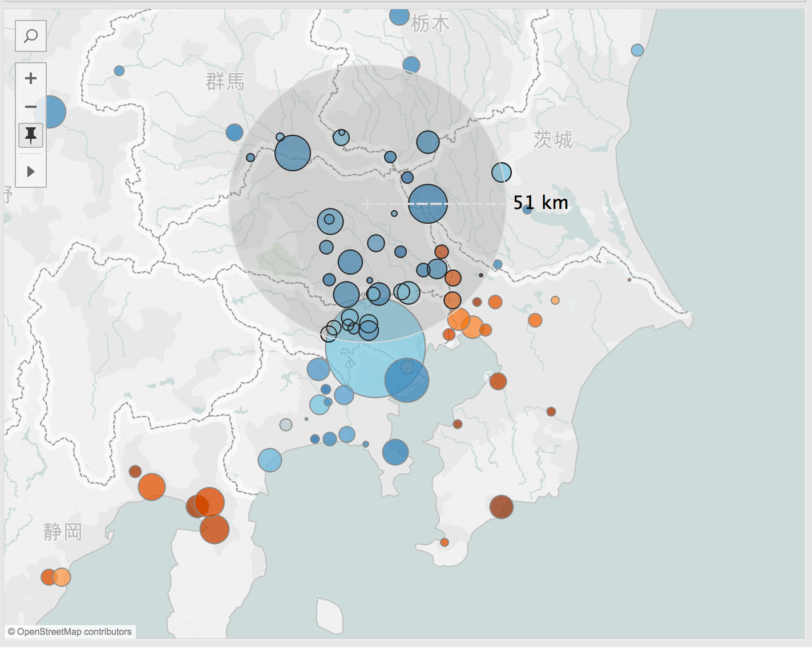The width and height of the screenshot is (812, 648).
Task: Select the light blue mark near the top-right coast
Action: click(637, 50)
